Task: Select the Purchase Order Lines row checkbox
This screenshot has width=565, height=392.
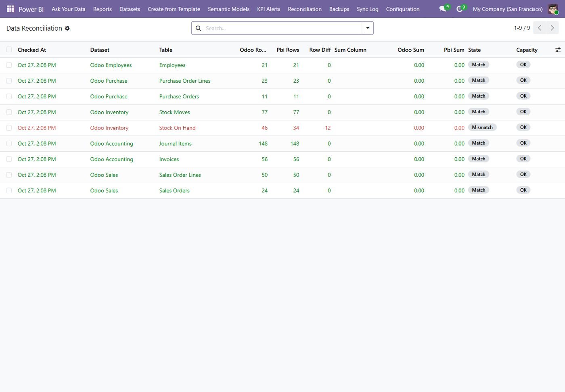Action: [x=9, y=81]
